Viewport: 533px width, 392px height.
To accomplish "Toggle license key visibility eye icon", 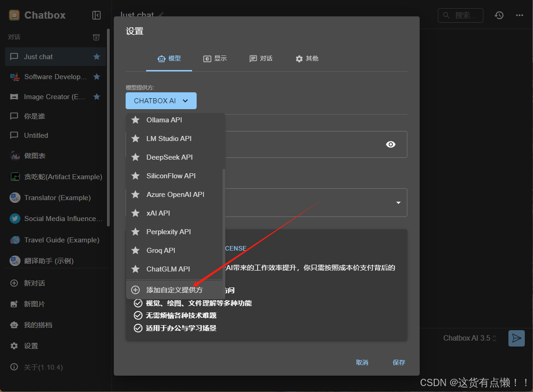I will (391, 144).
